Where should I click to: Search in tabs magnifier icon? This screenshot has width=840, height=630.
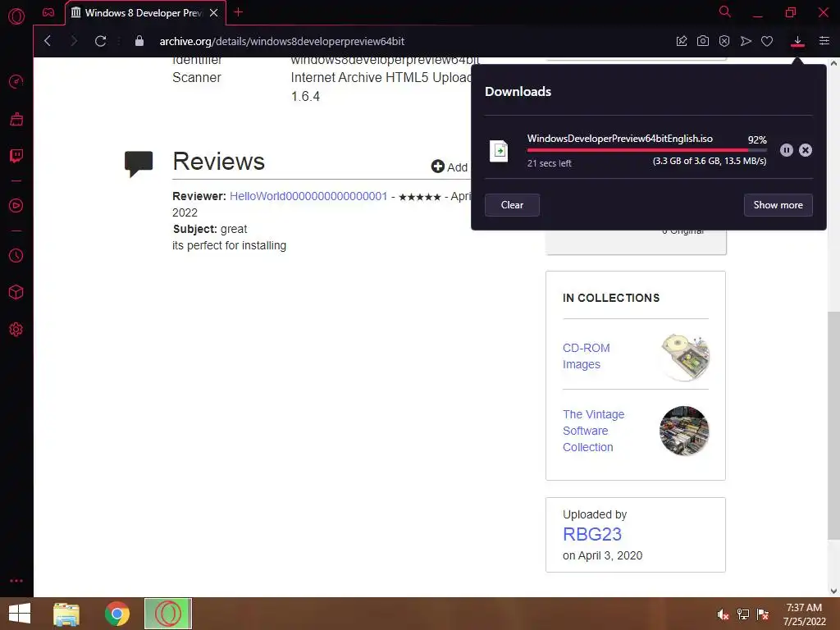pyautogui.click(x=725, y=11)
